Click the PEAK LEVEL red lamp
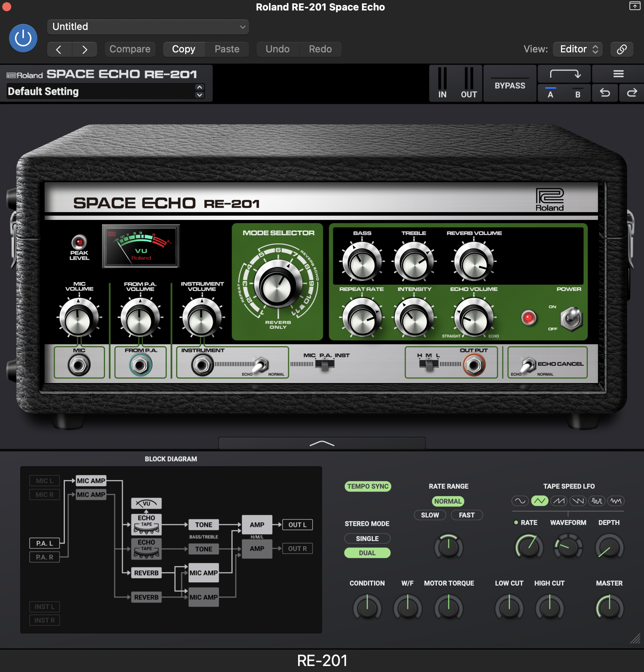The width and height of the screenshot is (644, 672). point(79,242)
